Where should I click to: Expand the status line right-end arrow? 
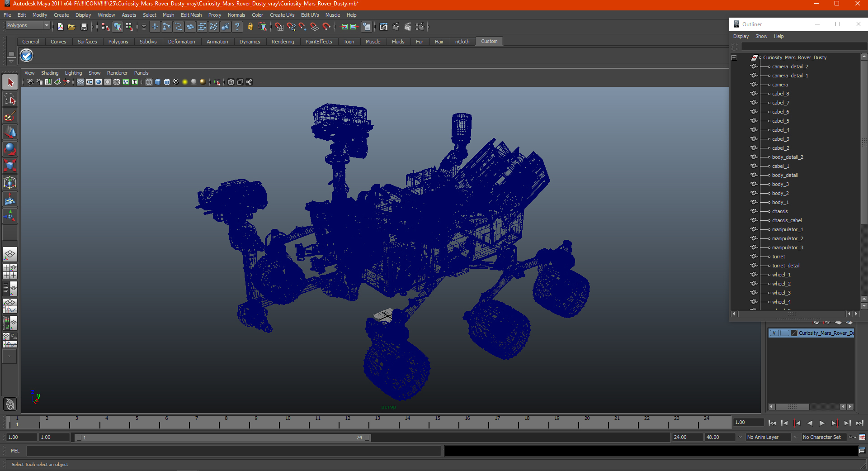point(428,27)
